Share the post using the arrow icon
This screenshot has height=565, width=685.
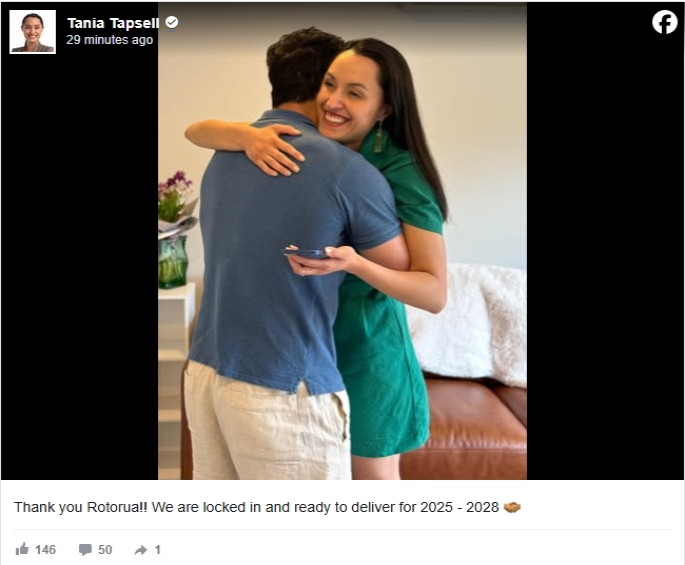[x=141, y=550]
